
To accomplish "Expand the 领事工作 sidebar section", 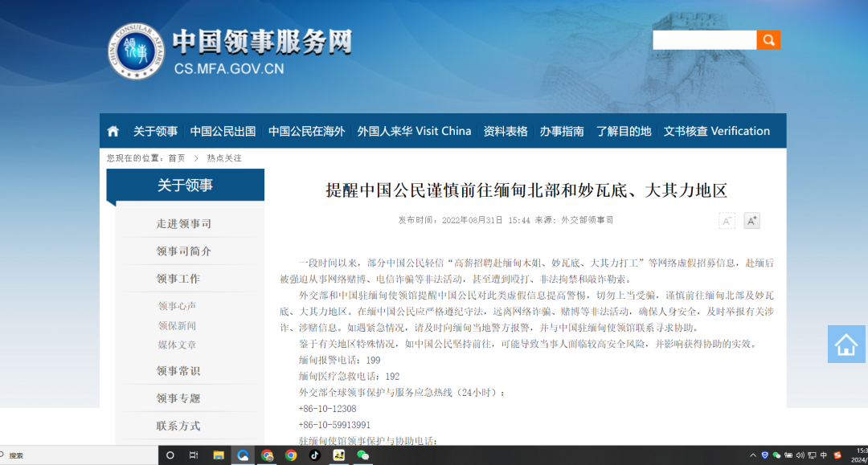I will coord(178,279).
